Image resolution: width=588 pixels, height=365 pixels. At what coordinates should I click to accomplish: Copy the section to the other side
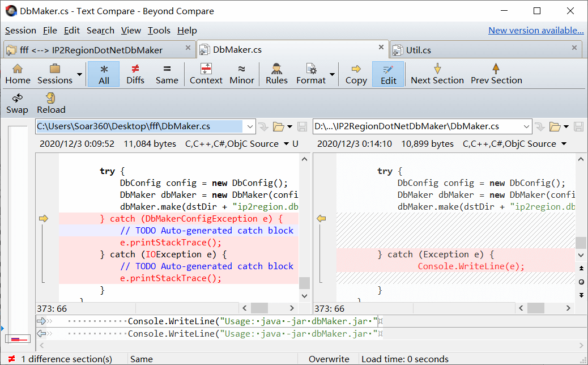coord(356,74)
